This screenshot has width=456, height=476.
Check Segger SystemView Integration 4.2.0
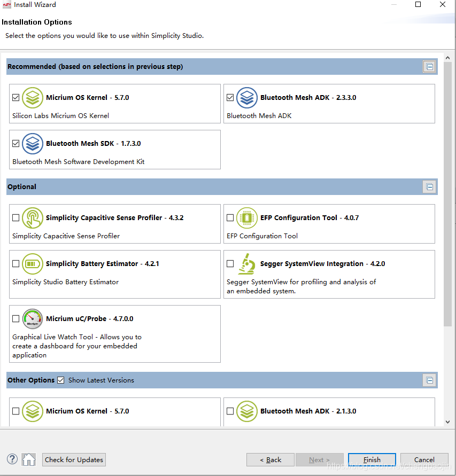(230, 263)
